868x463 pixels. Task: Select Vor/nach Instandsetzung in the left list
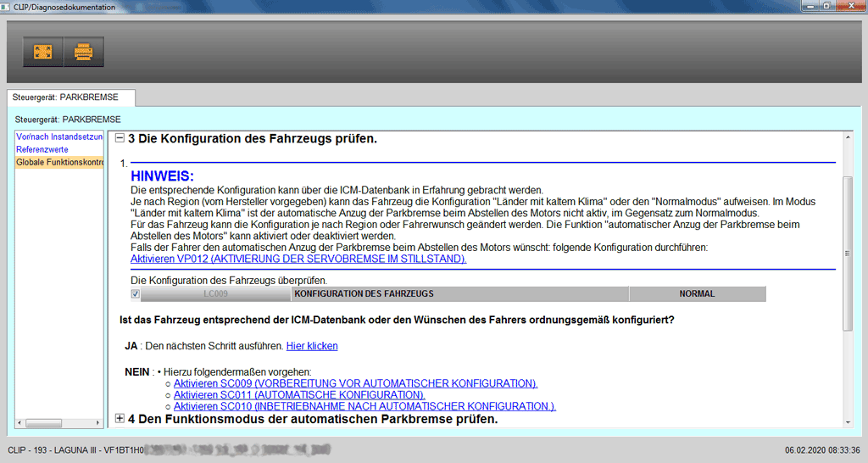(x=59, y=137)
